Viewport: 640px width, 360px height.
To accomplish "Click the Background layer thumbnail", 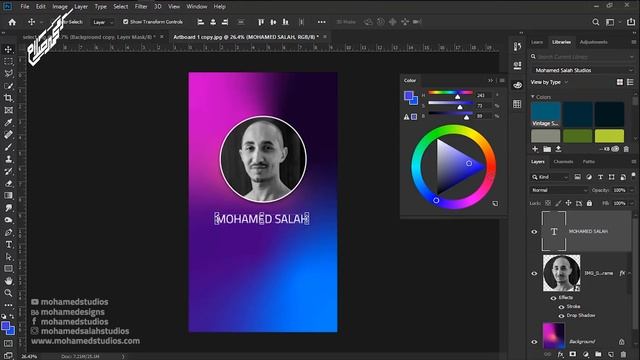I will (x=553, y=336).
